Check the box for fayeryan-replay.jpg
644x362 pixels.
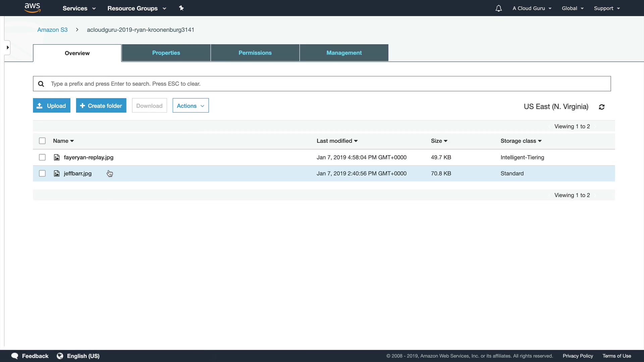coord(42,157)
